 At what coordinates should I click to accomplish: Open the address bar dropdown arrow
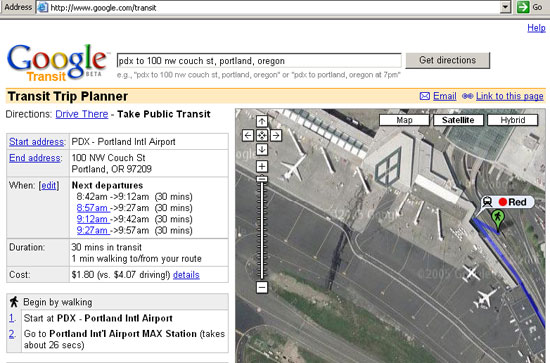tap(505, 7)
